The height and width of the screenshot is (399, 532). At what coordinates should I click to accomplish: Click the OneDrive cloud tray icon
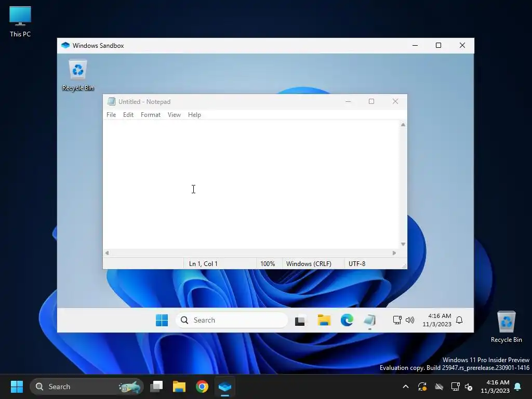click(438, 387)
